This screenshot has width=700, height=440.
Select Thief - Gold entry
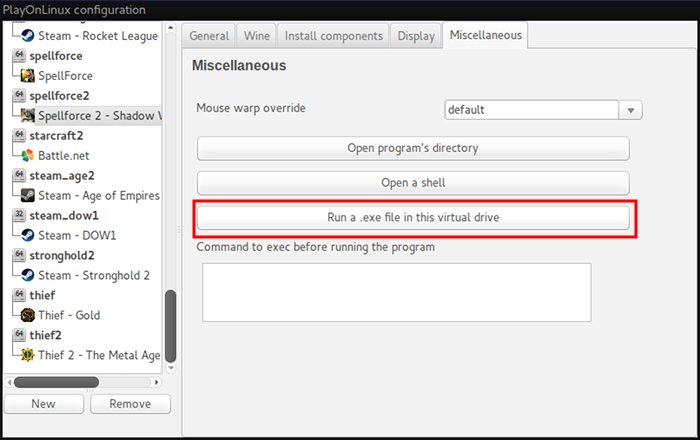(x=69, y=315)
